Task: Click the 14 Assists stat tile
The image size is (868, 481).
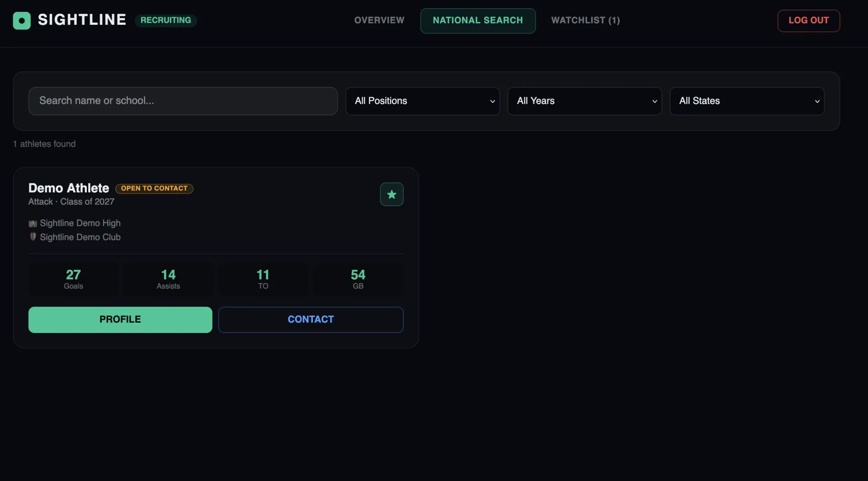Action: 168,279
